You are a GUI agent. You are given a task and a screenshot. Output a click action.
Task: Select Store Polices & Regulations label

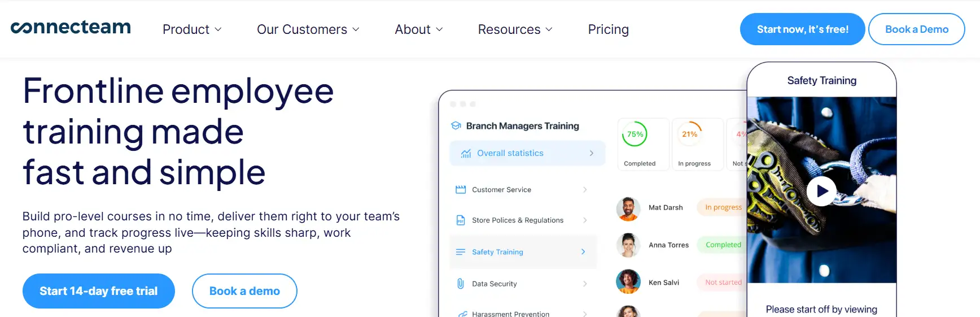[518, 220]
